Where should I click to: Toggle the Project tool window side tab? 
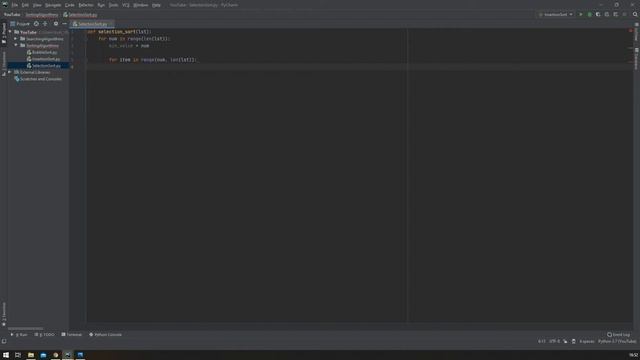(4, 33)
